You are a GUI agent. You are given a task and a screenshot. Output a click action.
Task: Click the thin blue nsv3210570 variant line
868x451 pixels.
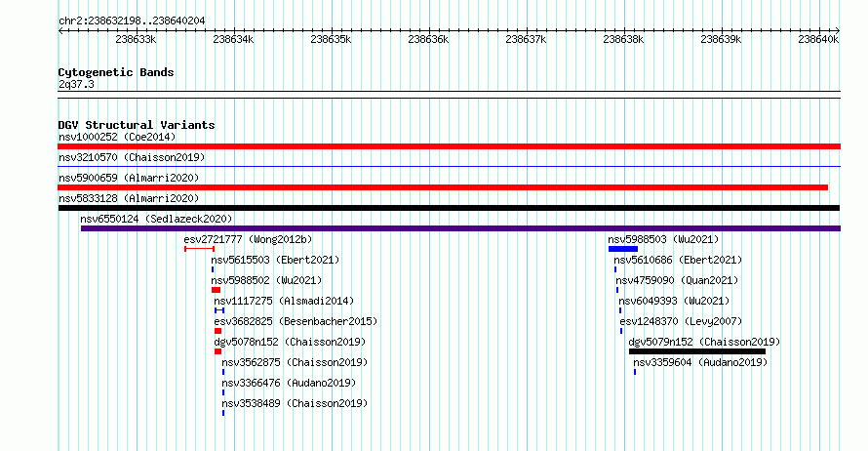449,166
